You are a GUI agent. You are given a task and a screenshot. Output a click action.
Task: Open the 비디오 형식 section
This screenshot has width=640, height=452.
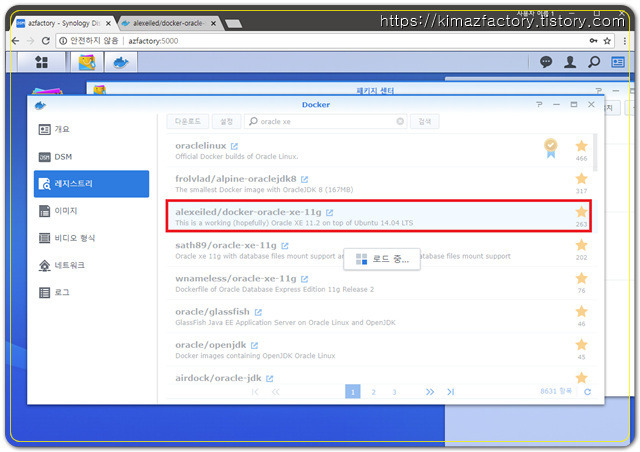tap(91, 238)
